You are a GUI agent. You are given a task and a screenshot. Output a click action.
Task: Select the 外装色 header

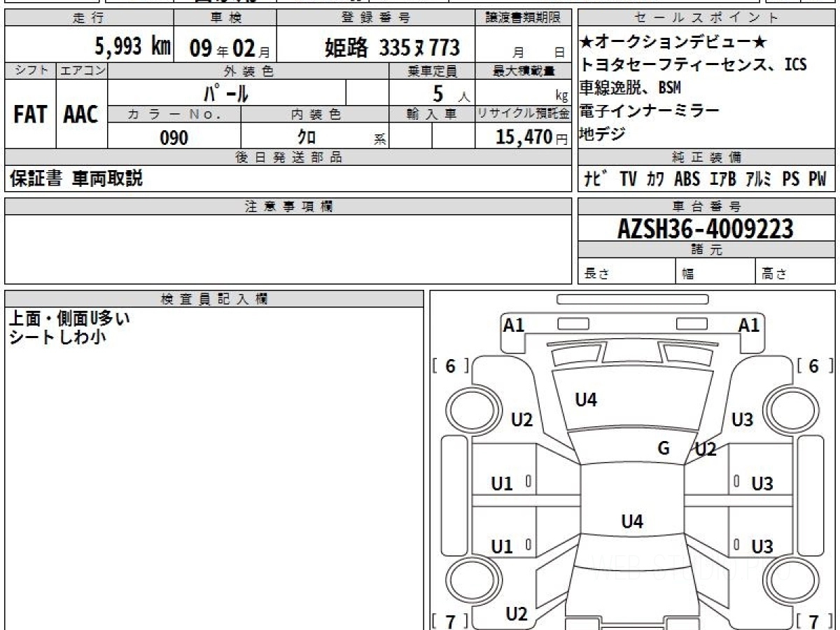(248, 71)
